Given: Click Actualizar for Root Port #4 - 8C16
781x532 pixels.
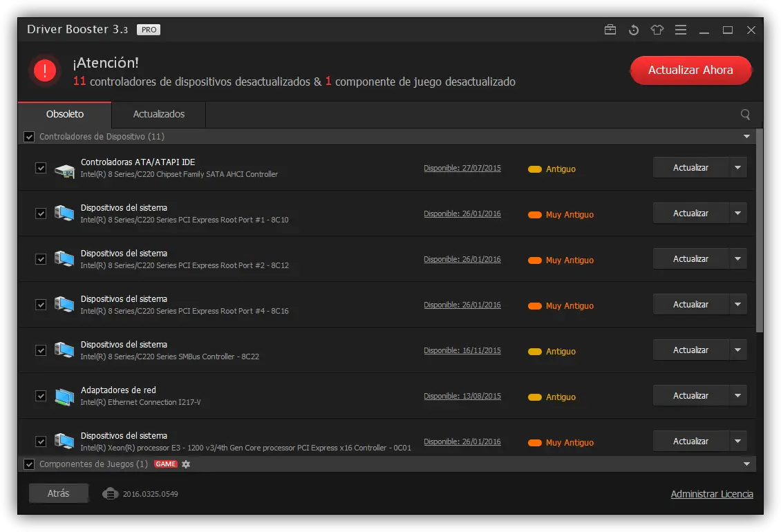Looking at the screenshot, I should point(691,305).
